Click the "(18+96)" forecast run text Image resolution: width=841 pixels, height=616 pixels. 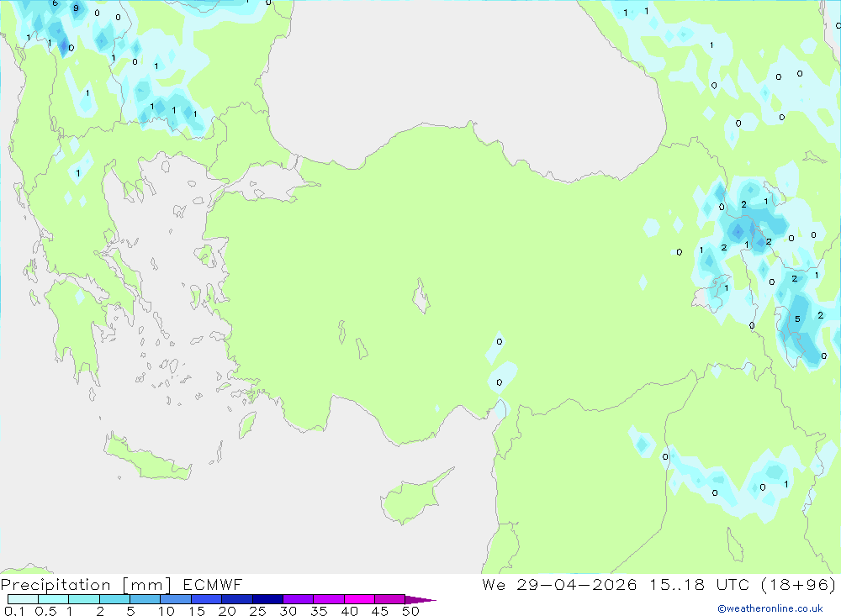tap(799, 584)
